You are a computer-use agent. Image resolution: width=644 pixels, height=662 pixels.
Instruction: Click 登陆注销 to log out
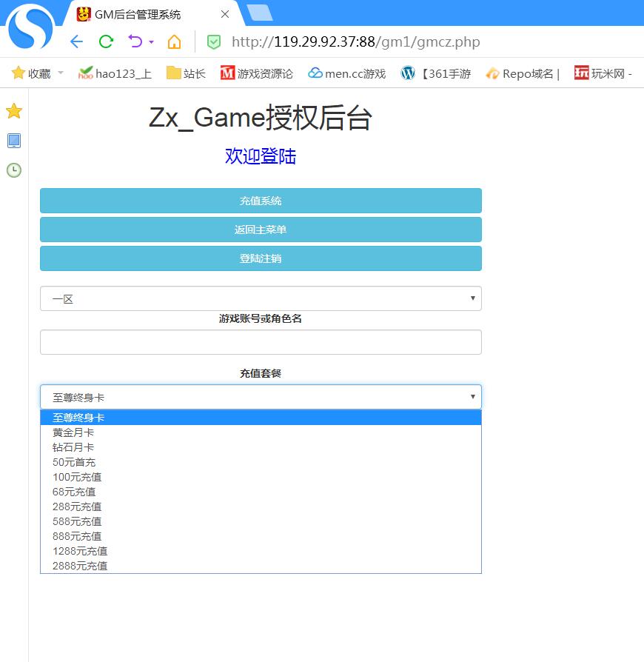tap(261, 258)
